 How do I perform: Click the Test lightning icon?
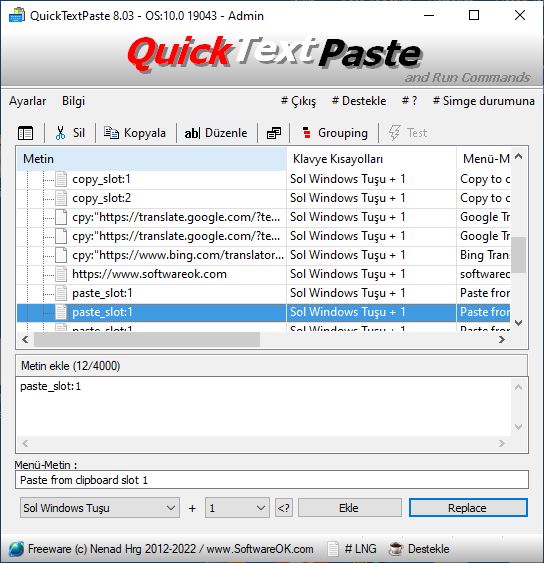394,133
